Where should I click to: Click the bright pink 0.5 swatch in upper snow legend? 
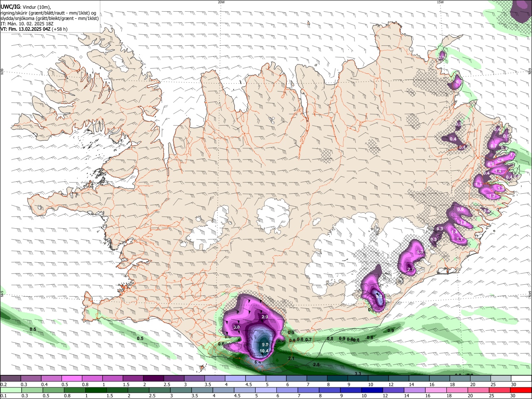71,378
